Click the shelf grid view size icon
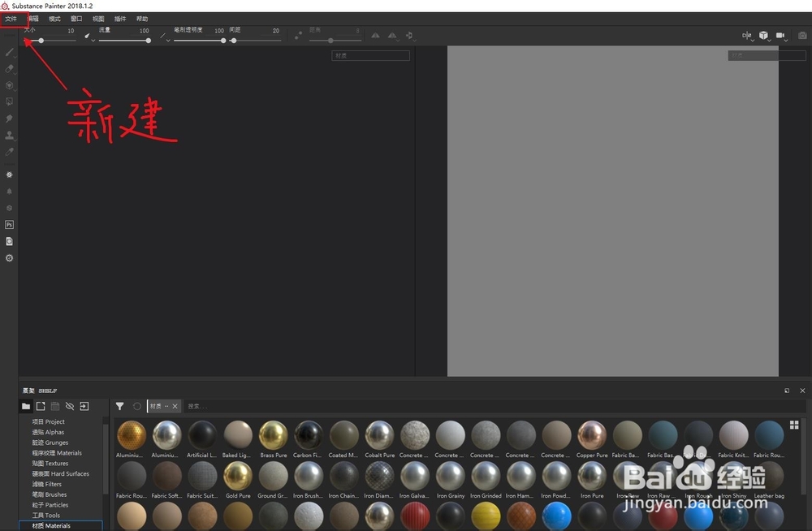The image size is (812, 531). point(794,425)
